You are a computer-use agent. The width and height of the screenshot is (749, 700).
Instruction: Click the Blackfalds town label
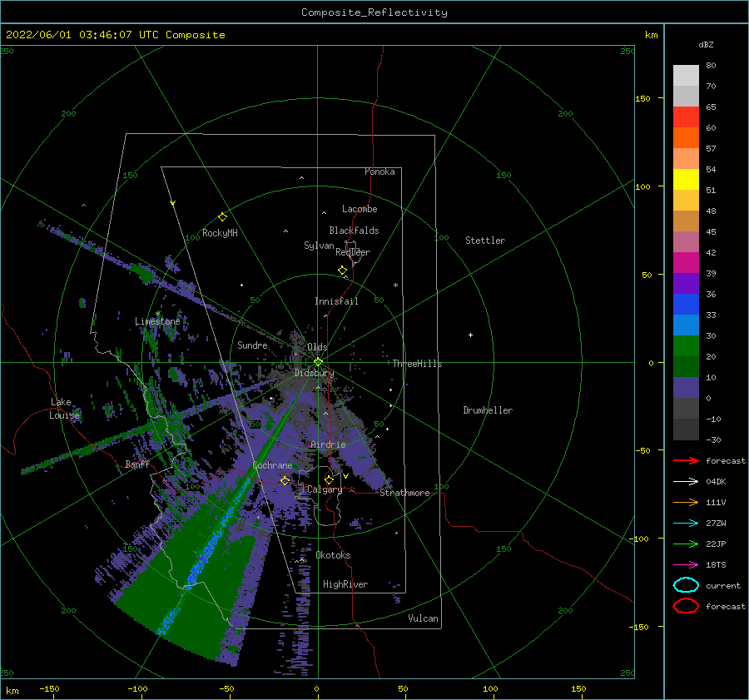pyautogui.click(x=354, y=231)
